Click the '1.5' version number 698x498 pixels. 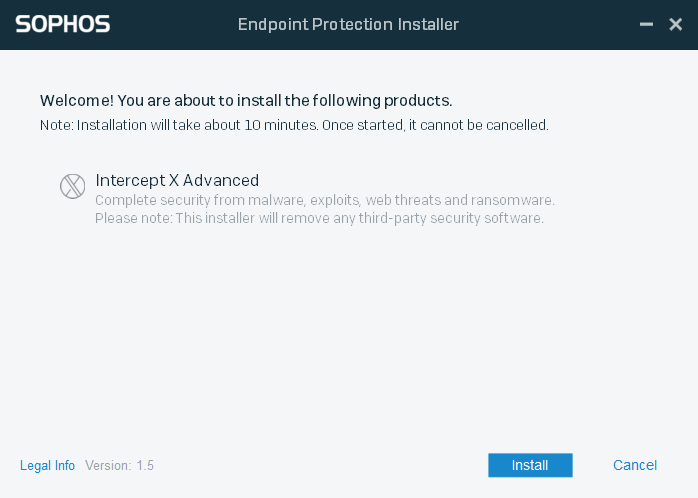145,465
